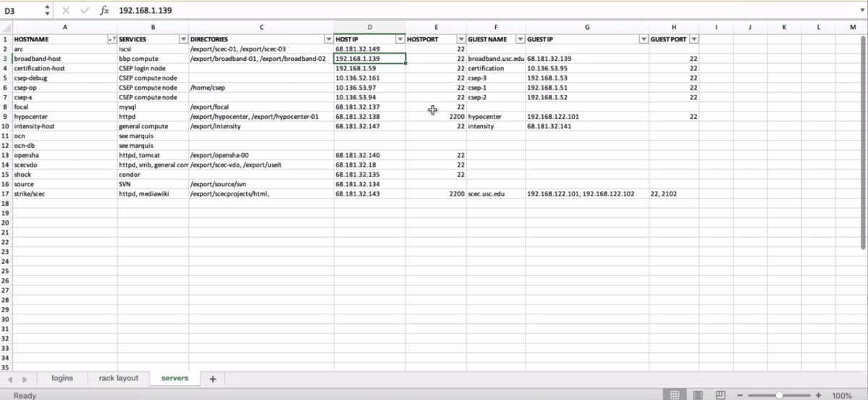Click the confirm entry checkmark icon
868x400 pixels.
coord(85,11)
